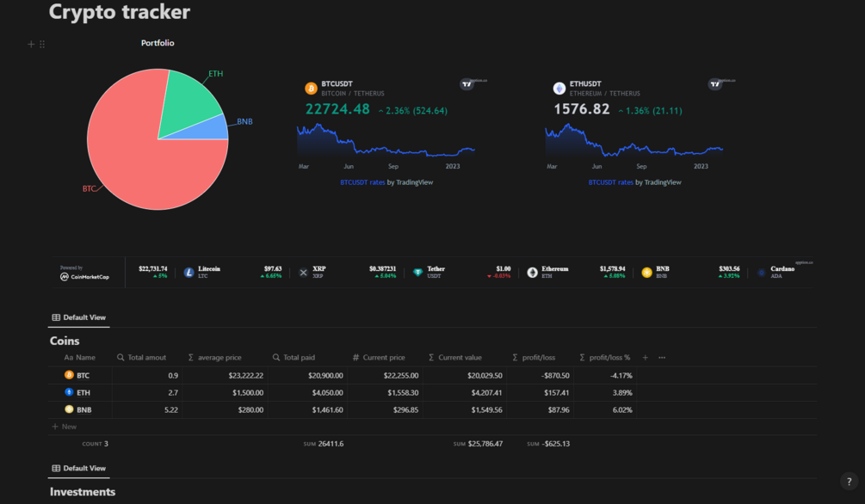Click the Cardano icon in ticker
This screenshot has width=865, height=504.
tap(762, 273)
